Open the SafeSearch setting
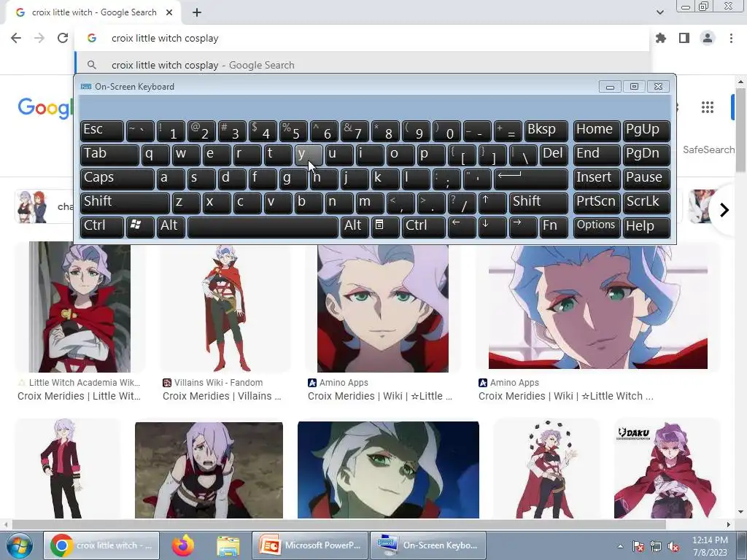Screen dimensions: 747x560 710,149
